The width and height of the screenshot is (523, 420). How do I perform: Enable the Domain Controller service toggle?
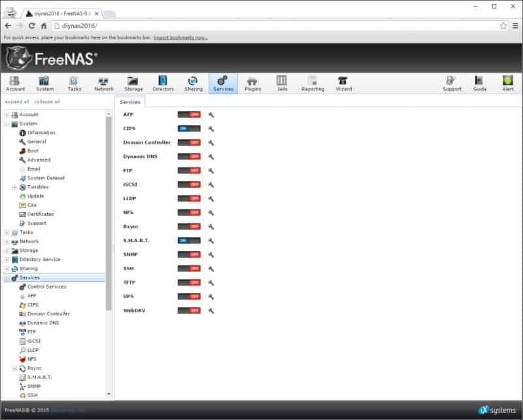click(x=189, y=143)
